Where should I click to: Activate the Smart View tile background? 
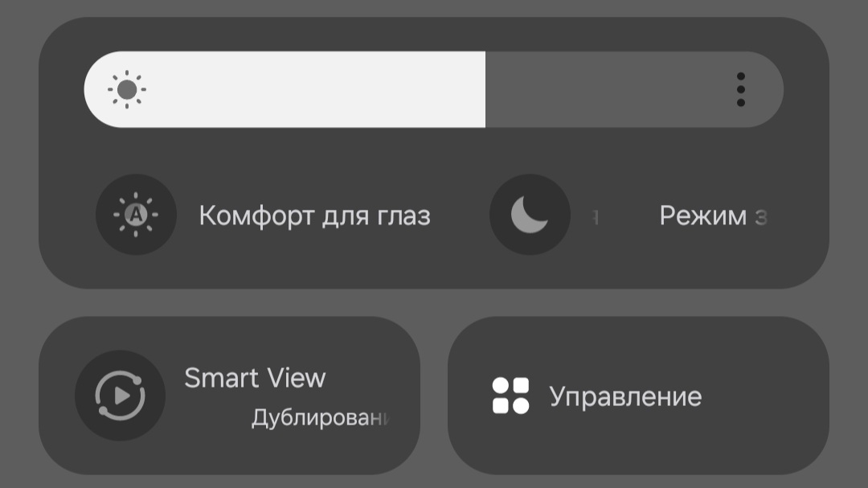(x=229, y=396)
